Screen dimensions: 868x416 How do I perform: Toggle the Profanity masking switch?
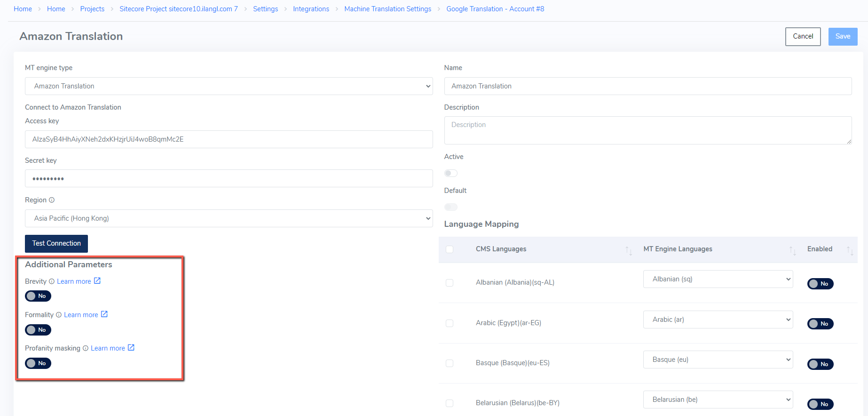tap(38, 363)
